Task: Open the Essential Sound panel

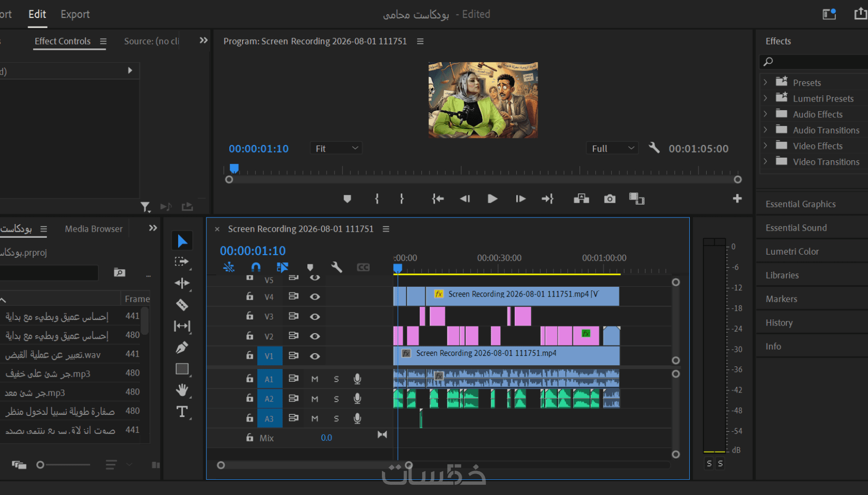Action: [x=796, y=228]
